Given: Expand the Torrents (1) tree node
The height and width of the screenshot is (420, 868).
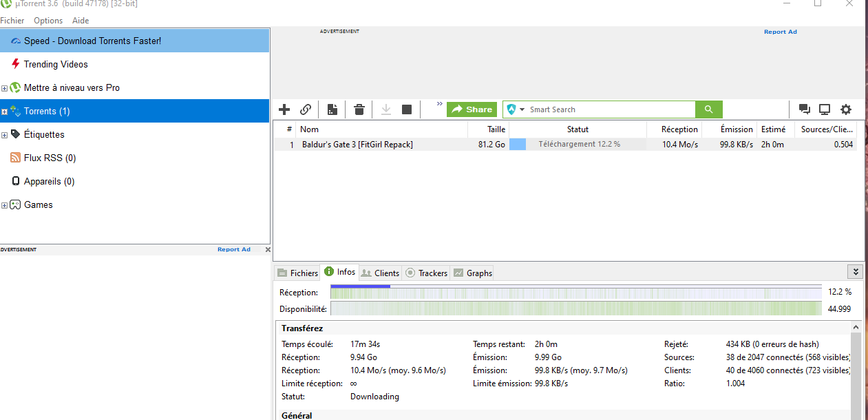Looking at the screenshot, I should [x=5, y=112].
